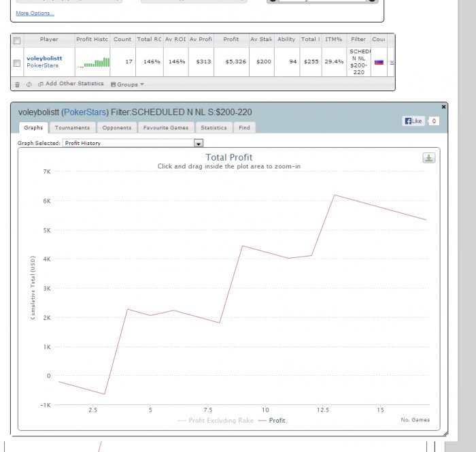476x452 pixels.
Task: Sort by the Player column header
Action: pos(49,39)
